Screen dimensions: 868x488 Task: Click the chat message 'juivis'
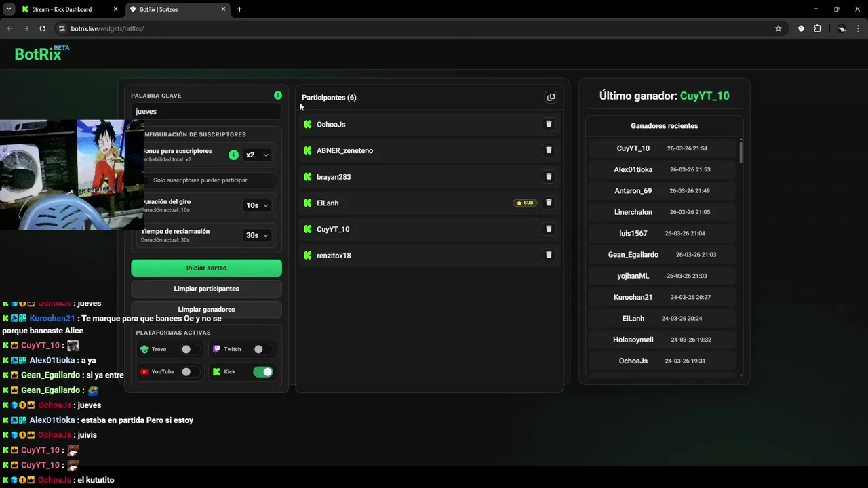pos(87,435)
